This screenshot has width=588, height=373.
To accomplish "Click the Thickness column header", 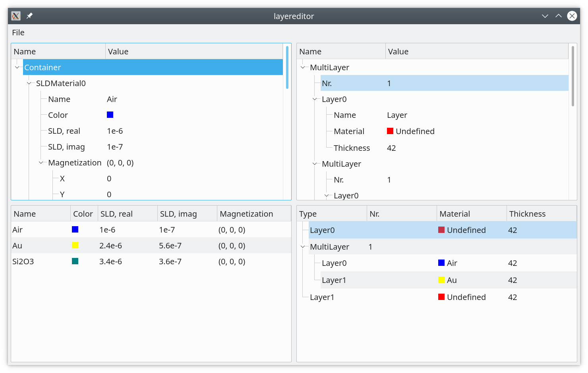I will pos(542,213).
